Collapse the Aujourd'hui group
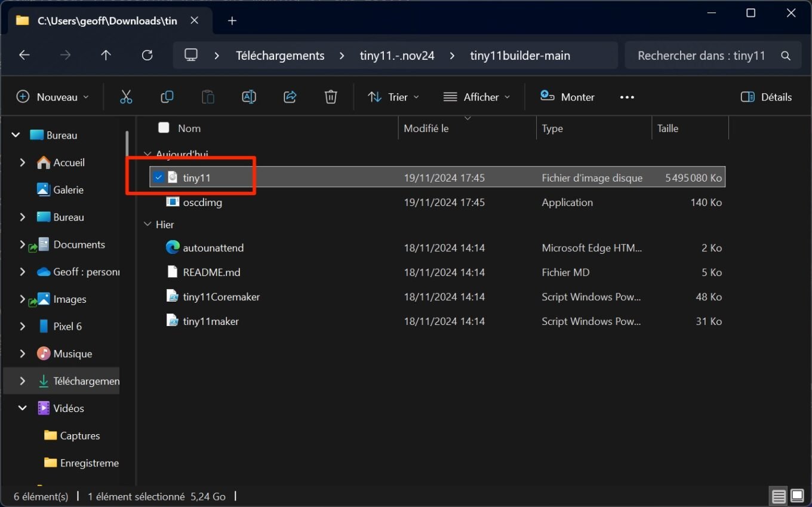Screen dimensions: 812x507 147,154
